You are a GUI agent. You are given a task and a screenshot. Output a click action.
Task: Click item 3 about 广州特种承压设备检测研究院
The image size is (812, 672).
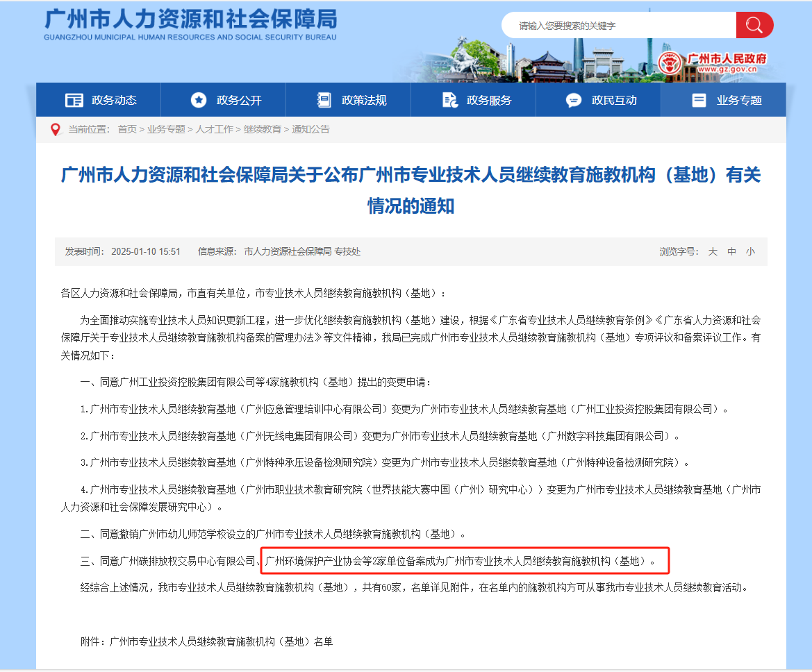click(385, 463)
